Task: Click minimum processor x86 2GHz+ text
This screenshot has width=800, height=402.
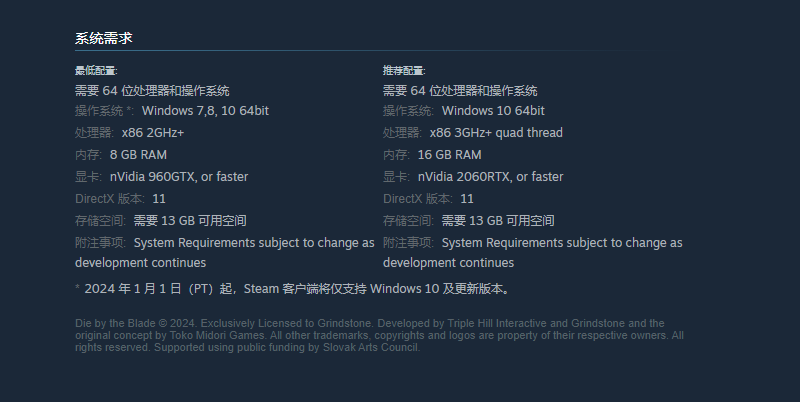Action: [153, 133]
